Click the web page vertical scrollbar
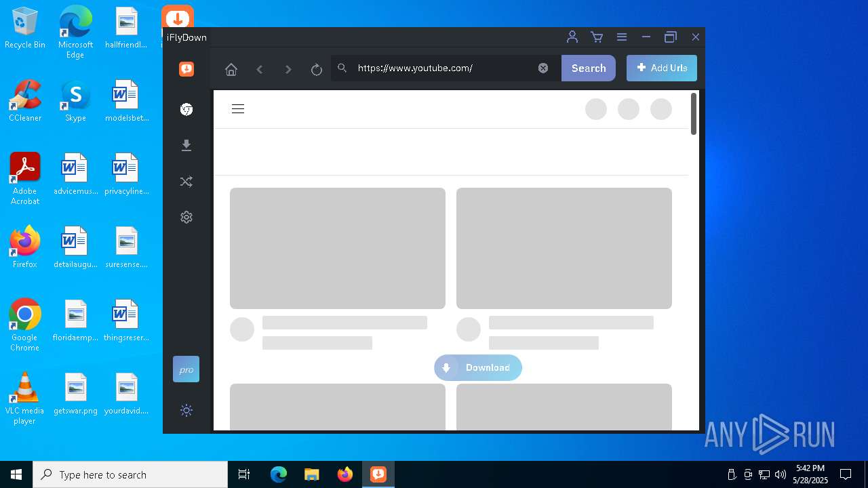 tap(694, 114)
